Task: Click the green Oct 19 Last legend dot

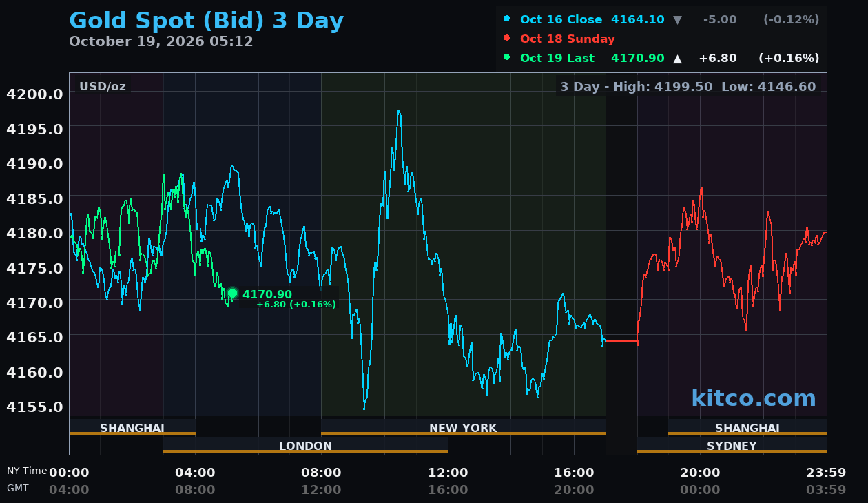Action: (507, 57)
